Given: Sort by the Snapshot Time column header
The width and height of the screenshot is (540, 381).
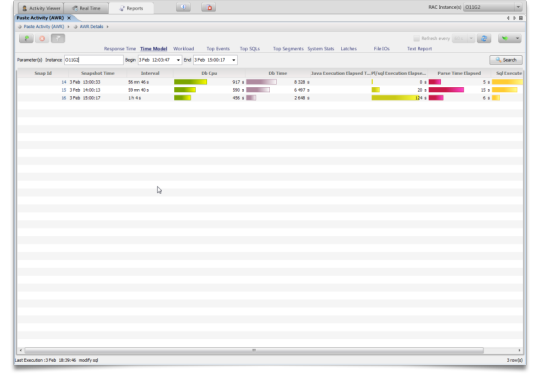Looking at the screenshot, I should pos(97,73).
